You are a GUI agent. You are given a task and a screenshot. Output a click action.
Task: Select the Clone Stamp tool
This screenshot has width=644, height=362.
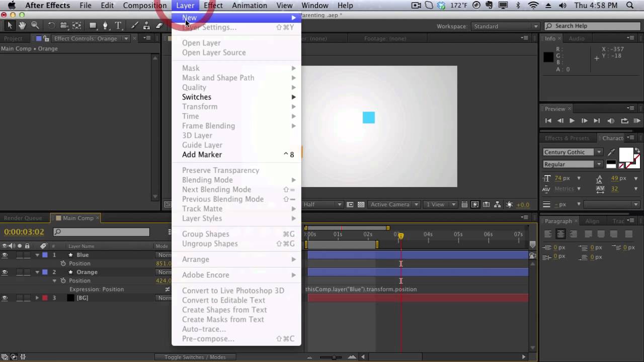click(146, 26)
